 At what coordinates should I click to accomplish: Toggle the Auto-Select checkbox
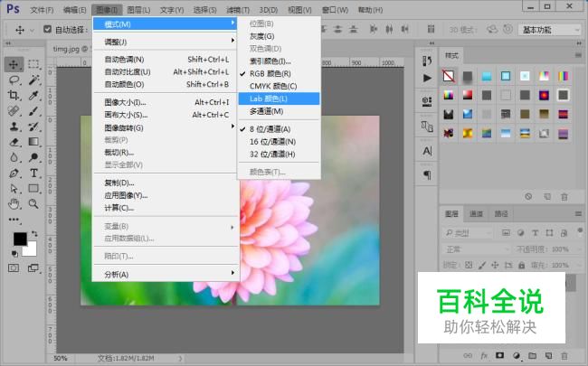(47, 29)
